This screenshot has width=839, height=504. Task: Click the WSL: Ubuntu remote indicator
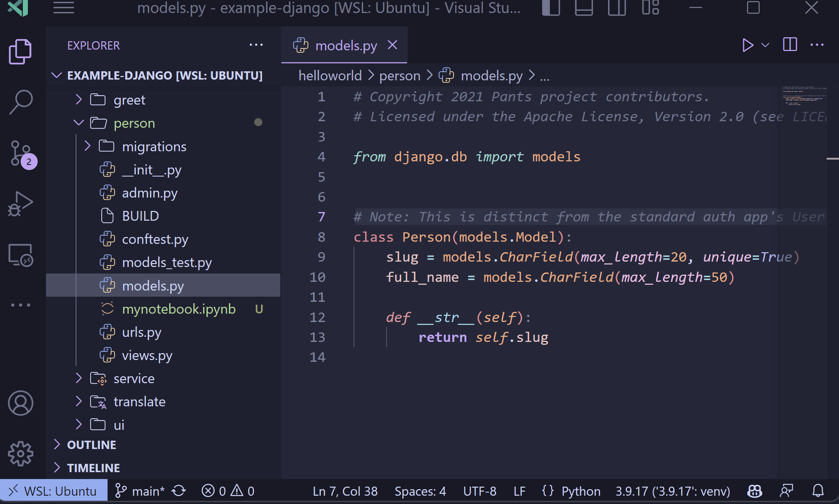click(54, 491)
